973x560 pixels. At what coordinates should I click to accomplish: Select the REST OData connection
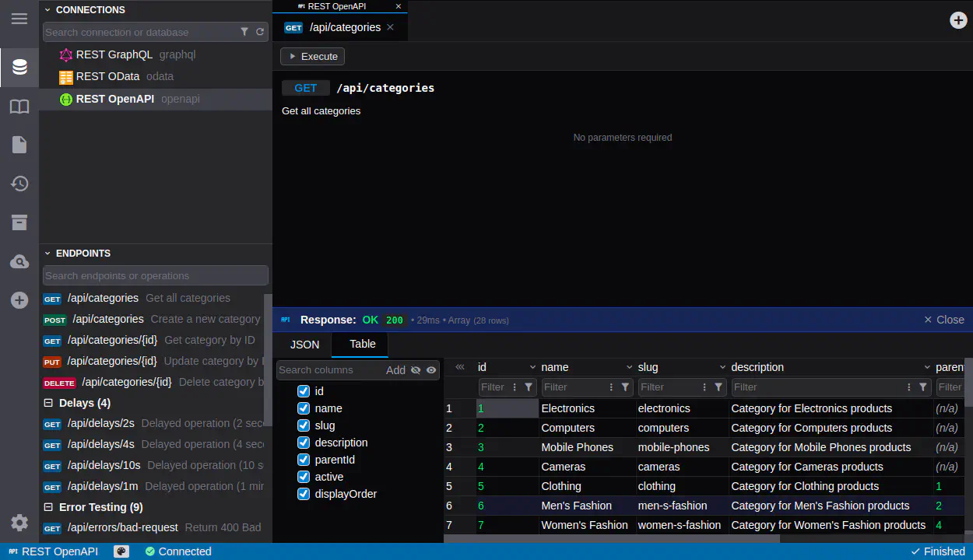107,76
